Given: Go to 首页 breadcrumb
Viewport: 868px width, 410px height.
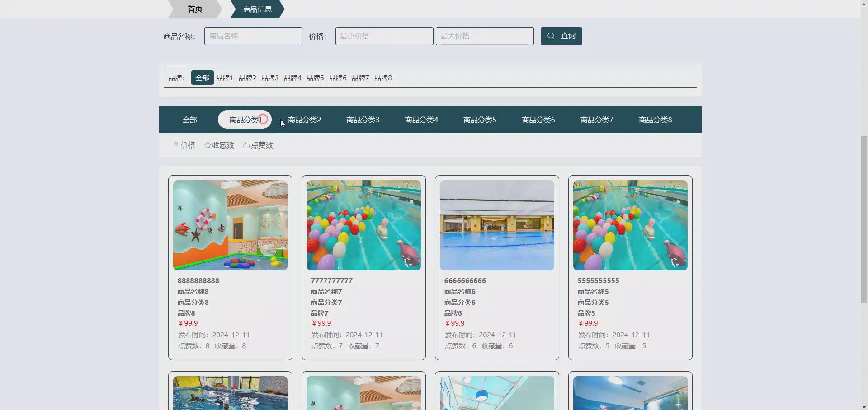Looking at the screenshot, I should [195, 9].
